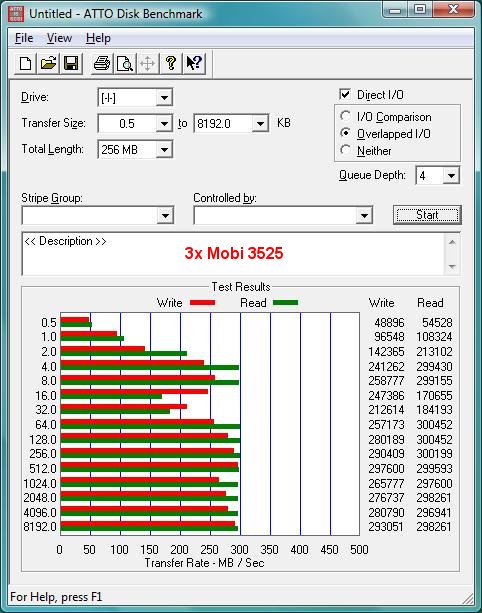Print results with the printer icon
482x613 pixels.
point(102,63)
